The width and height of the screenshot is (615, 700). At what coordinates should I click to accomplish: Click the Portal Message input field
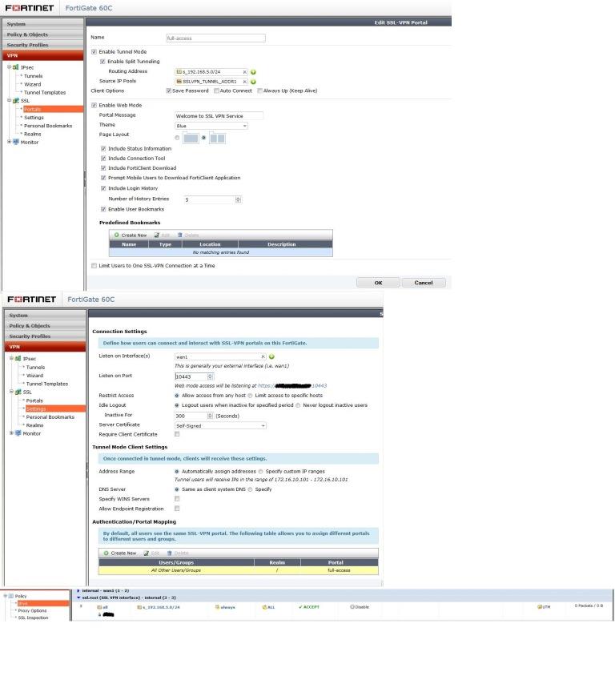pos(219,116)
